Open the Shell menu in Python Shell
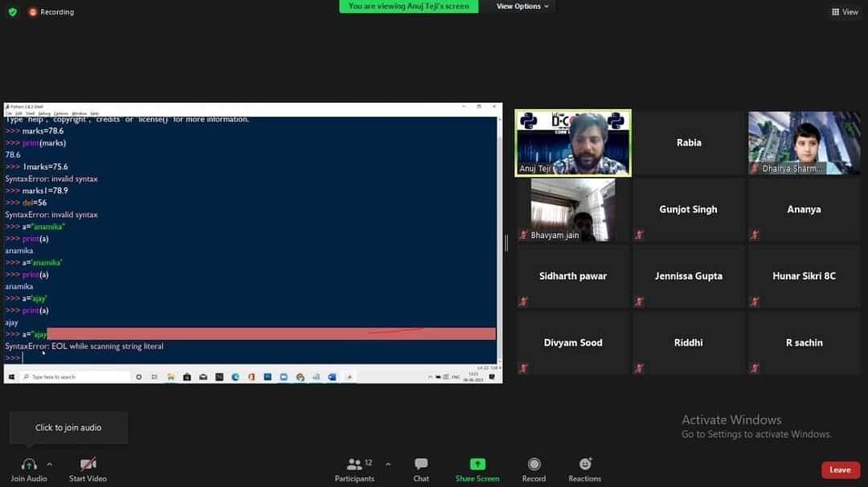This screenshot has width=868, height=487. pyautogui.click(x=30, y=113)
